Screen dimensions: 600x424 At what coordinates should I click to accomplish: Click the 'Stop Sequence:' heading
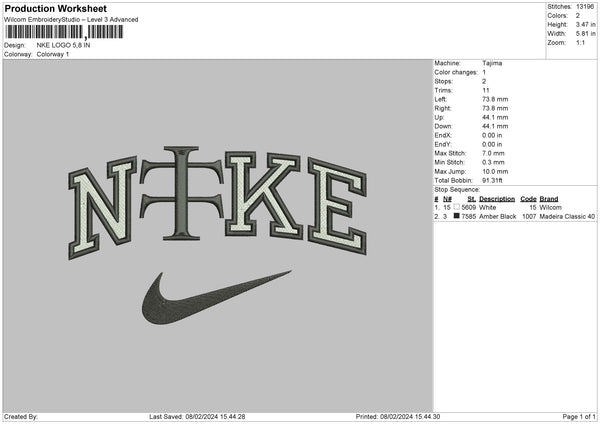point(457,189)
